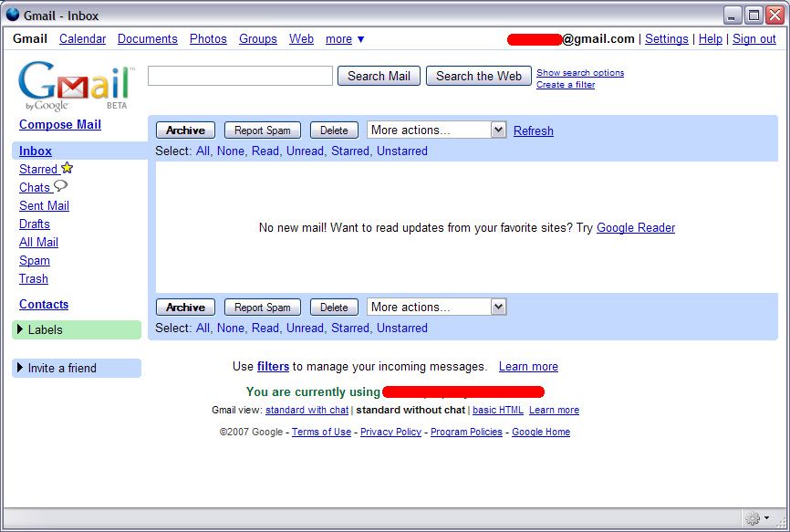Click the filters link below the inbox
The image size is (790, 532).
[273, 366]
